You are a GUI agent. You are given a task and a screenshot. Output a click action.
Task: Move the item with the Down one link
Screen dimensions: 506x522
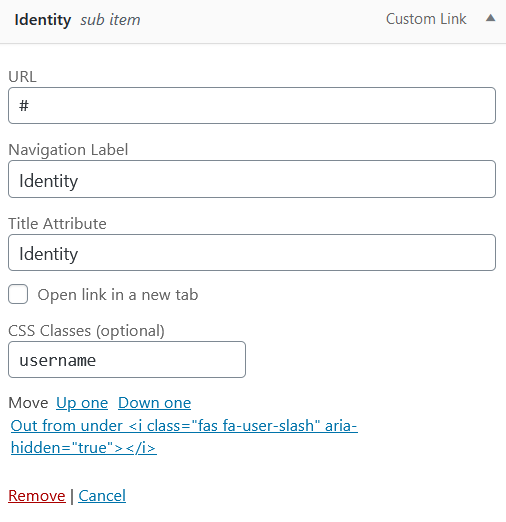click(x=154, y=403)
